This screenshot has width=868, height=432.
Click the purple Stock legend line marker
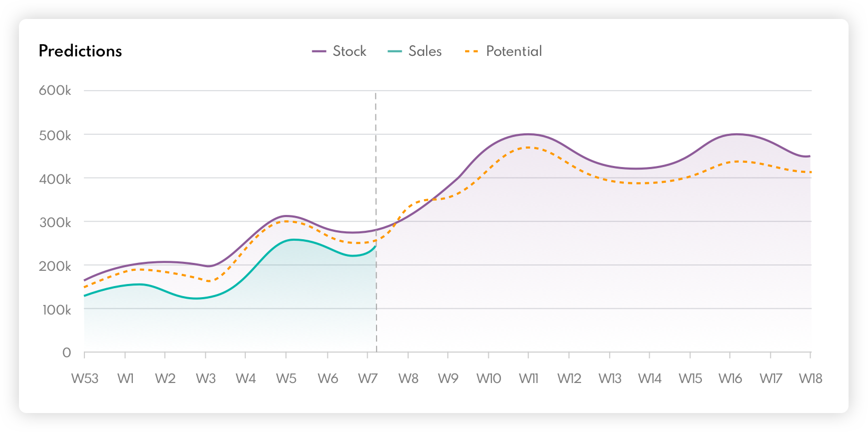tap(319, 51)
